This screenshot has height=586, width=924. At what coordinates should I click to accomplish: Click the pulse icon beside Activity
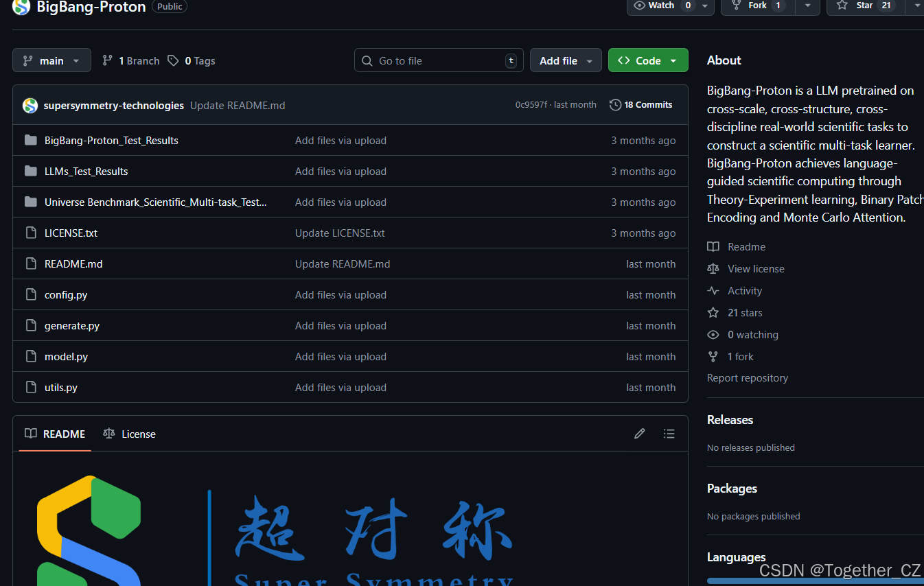[x=713, y=290]
